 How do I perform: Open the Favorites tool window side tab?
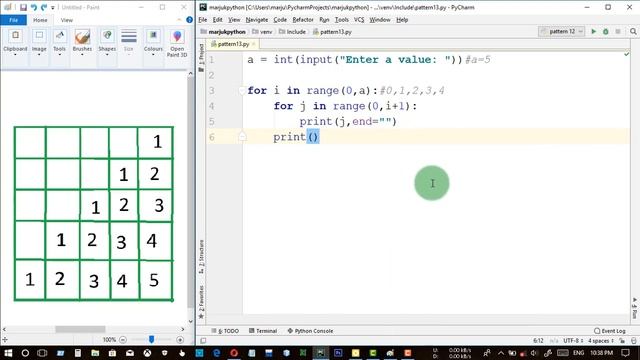pyautogui.click(x=201, y=302)
